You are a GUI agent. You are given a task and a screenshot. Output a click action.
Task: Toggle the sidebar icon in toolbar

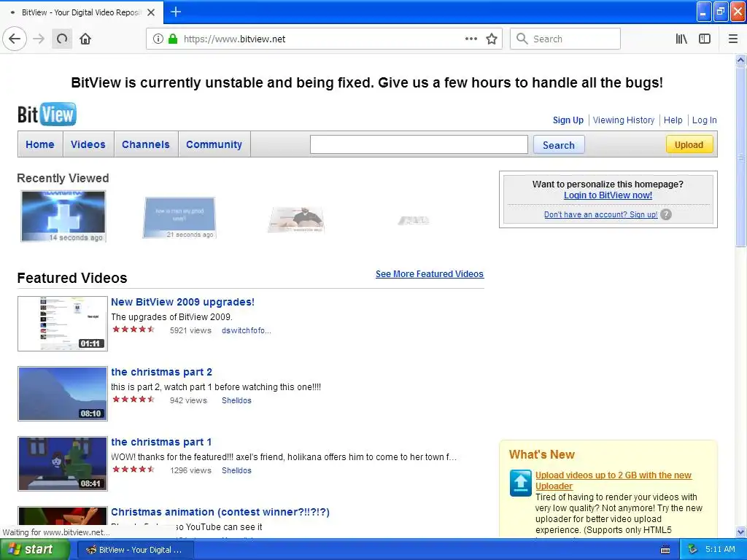pyautogui.click(x=705, y=39)
